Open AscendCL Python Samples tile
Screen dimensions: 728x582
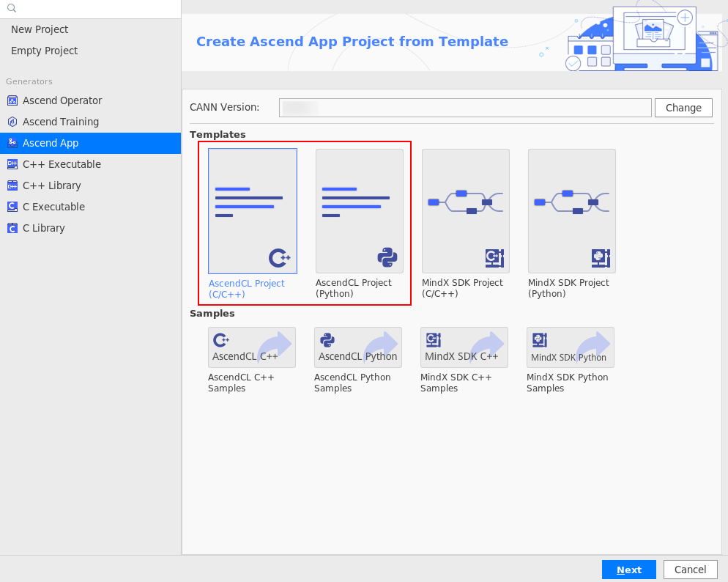pos(358,347)
